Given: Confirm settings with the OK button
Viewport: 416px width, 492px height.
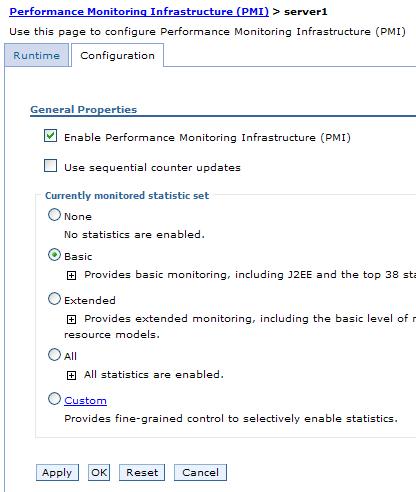Looking at the screenshot, I should [x=99, y=472].
